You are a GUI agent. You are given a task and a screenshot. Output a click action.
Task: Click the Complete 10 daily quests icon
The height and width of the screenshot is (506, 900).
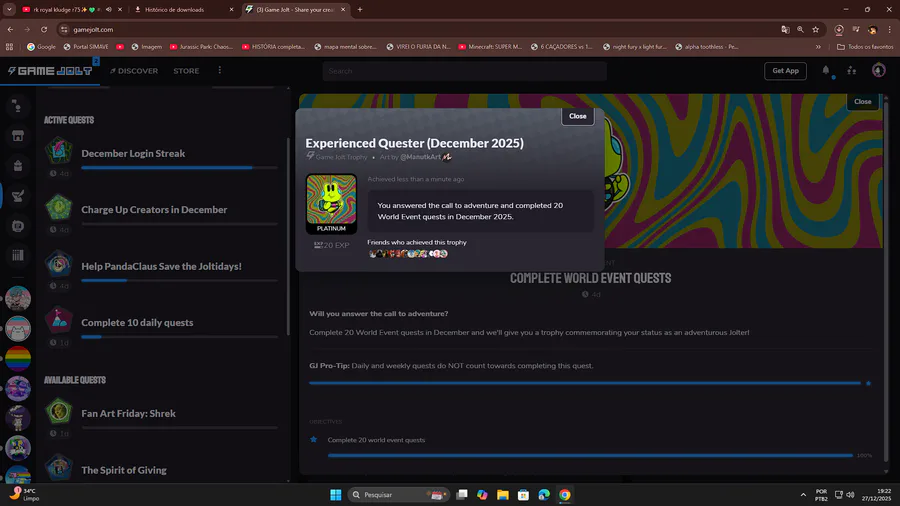[59, 321]
